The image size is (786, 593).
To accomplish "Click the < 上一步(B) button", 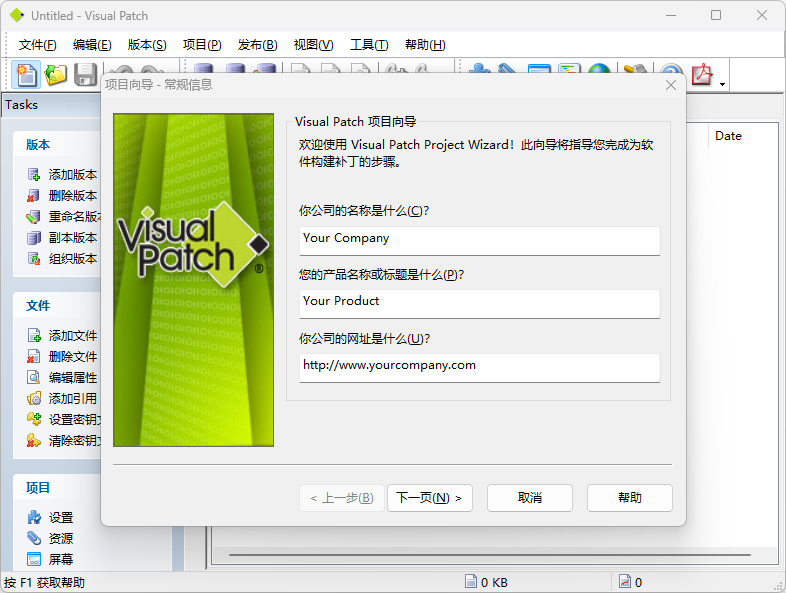I will point(342,498).
